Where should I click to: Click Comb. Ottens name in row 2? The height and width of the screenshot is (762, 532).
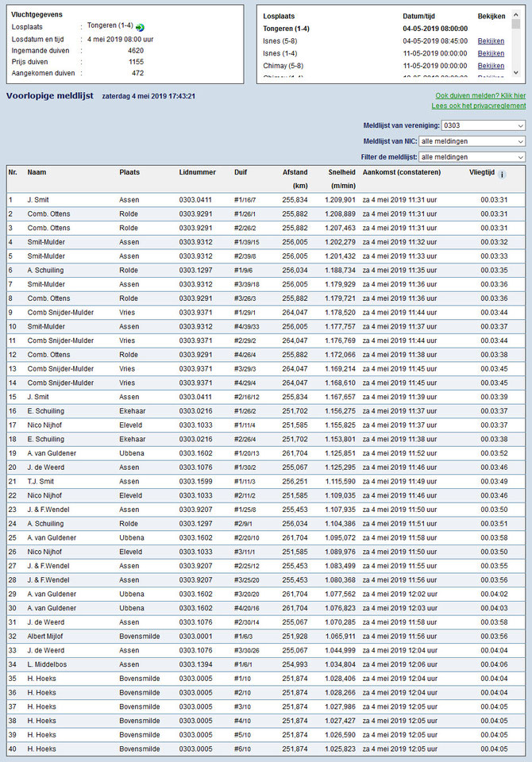(x=48, y=214)
